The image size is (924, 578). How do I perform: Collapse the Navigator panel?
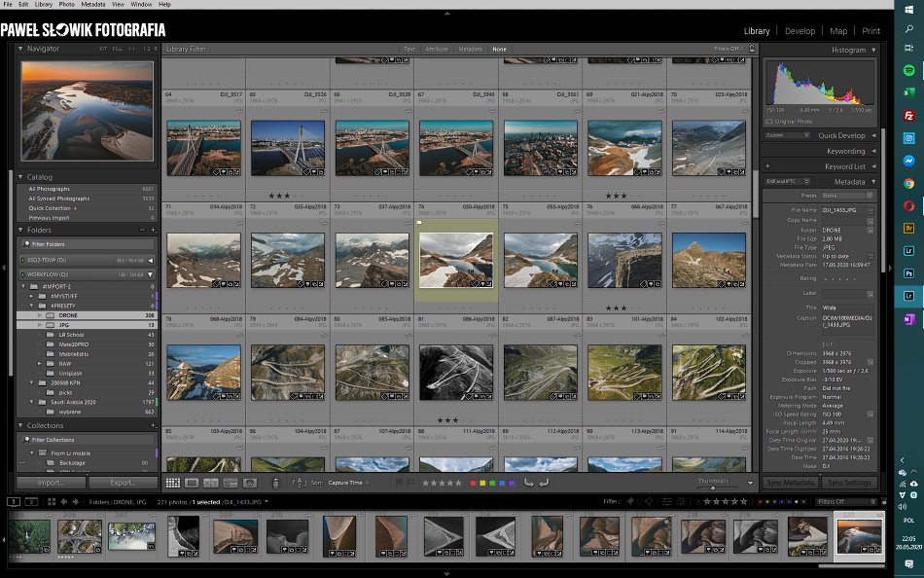point(20,49)
